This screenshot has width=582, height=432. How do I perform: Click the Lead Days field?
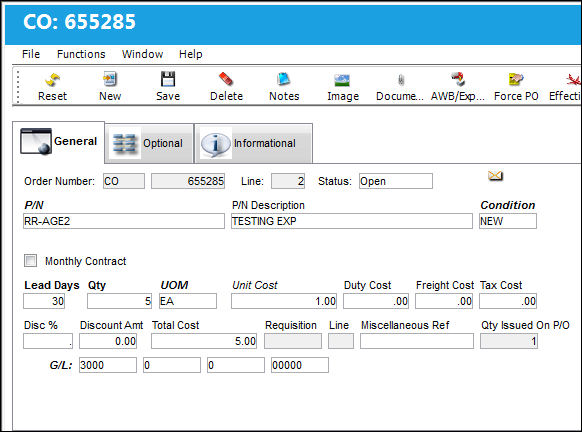[44, 301]
